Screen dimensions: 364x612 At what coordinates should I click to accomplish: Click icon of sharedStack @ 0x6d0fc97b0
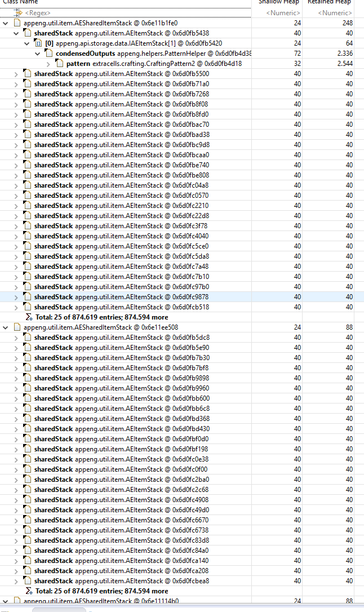[27, 286]
